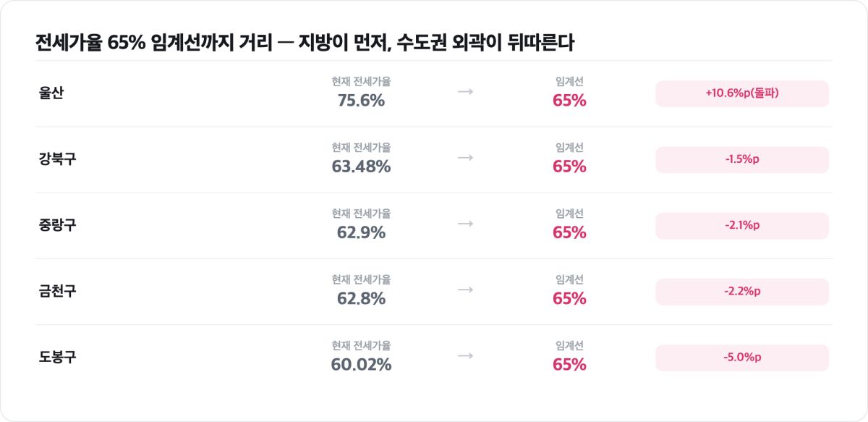Select the 강북구 row label

click(58, 159)
